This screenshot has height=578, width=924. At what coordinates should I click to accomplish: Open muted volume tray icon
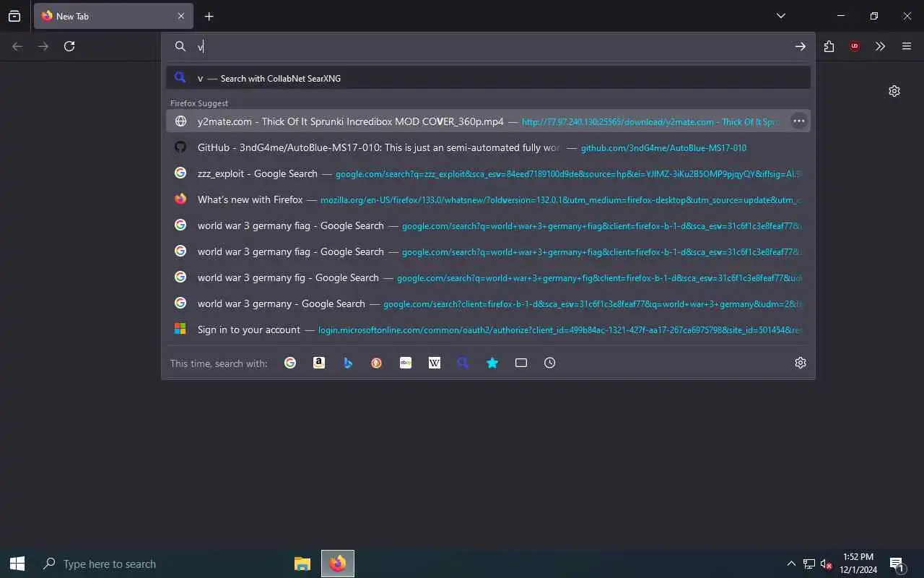tap(827, 564)
